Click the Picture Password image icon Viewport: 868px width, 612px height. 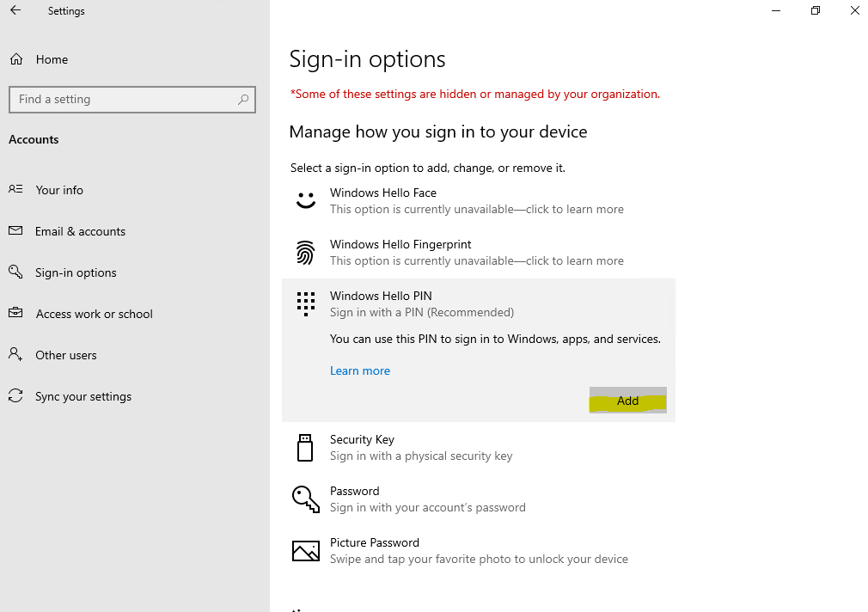tap(306, 551)
